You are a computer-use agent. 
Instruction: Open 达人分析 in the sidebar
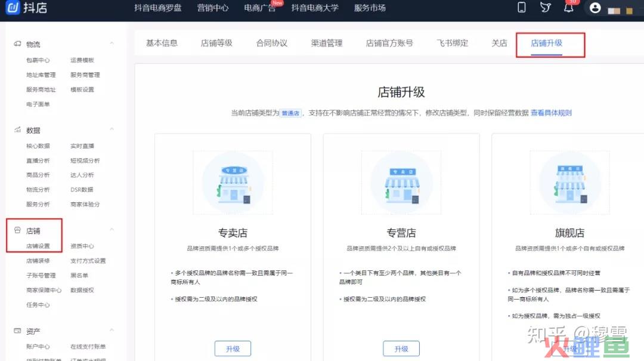82,175
